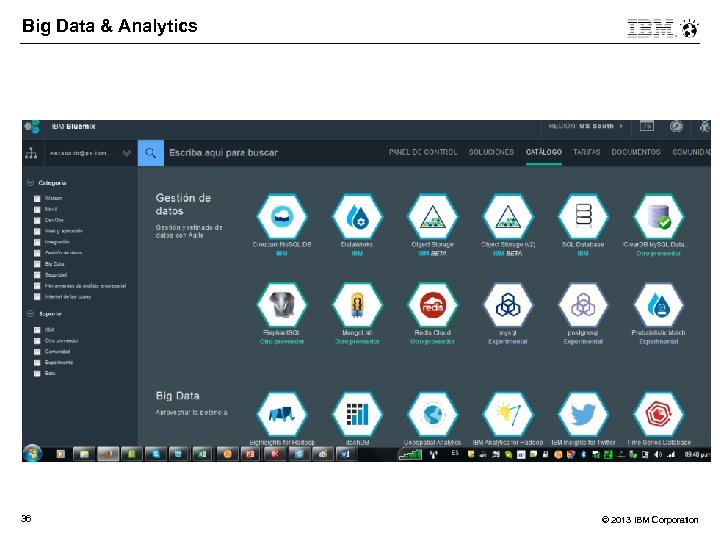The height and width of the screenshot is (540, 720).
Task: Collapse the Categoría filter section
Action: (x=31, y=183)
